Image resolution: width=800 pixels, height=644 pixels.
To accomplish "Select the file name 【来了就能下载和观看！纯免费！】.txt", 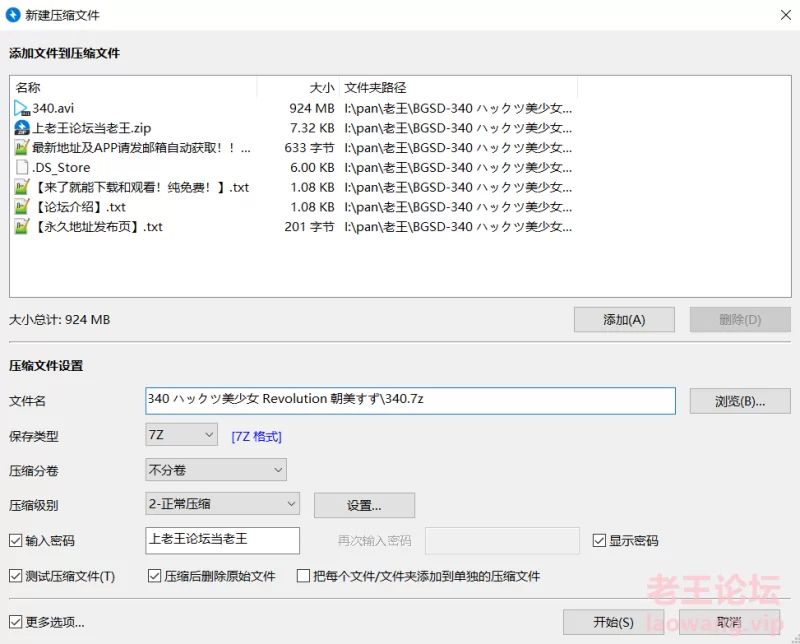I will (140, 187).
